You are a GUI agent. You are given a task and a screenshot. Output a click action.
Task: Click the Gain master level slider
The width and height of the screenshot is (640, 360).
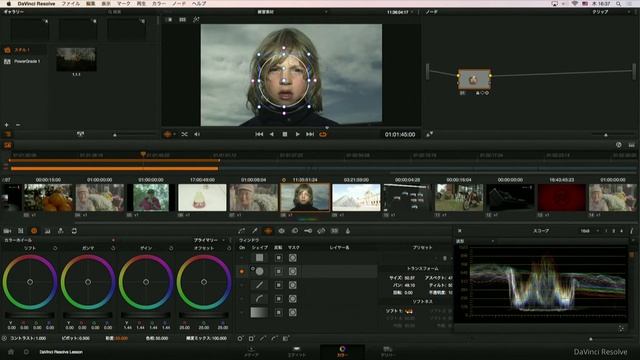[146, 316]
